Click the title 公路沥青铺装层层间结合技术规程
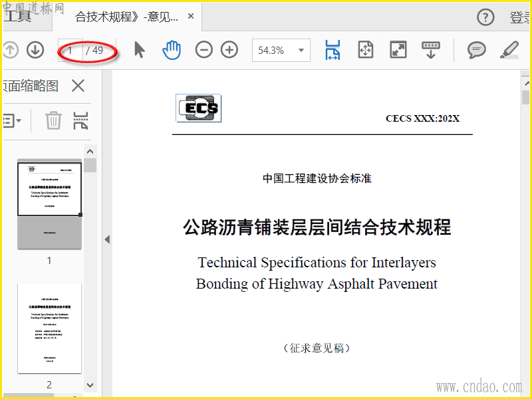This screenshot has width=532, height=399. [317, 227]
